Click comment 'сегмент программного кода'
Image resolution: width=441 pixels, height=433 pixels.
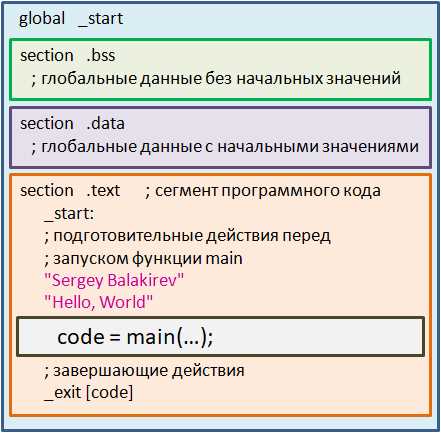click(x=263, y=191)
